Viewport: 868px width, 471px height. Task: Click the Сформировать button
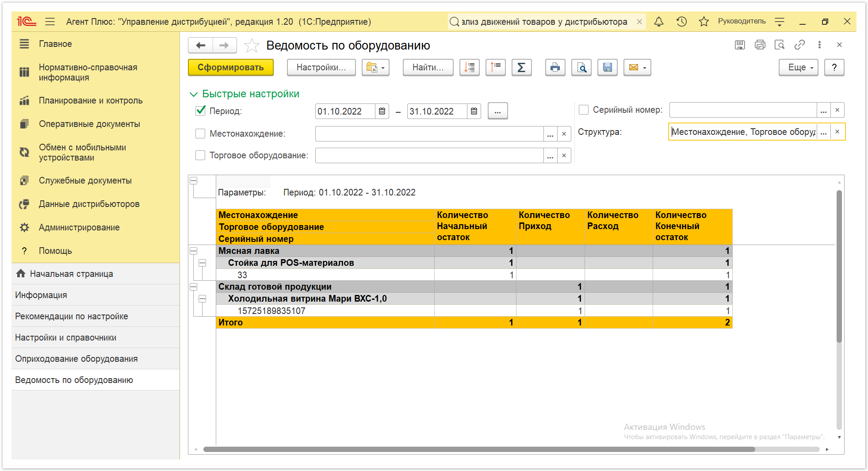coord(231,67)
